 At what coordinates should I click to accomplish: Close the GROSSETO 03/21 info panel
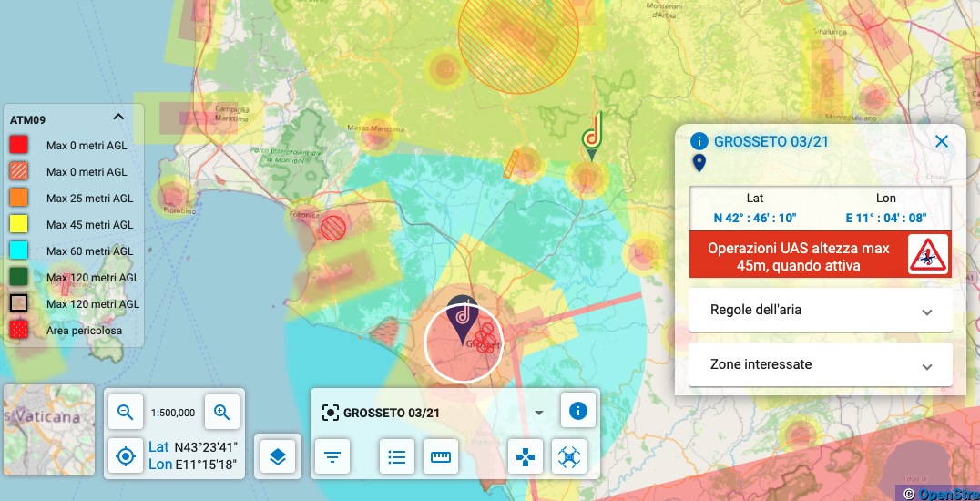tap(942, 141)
